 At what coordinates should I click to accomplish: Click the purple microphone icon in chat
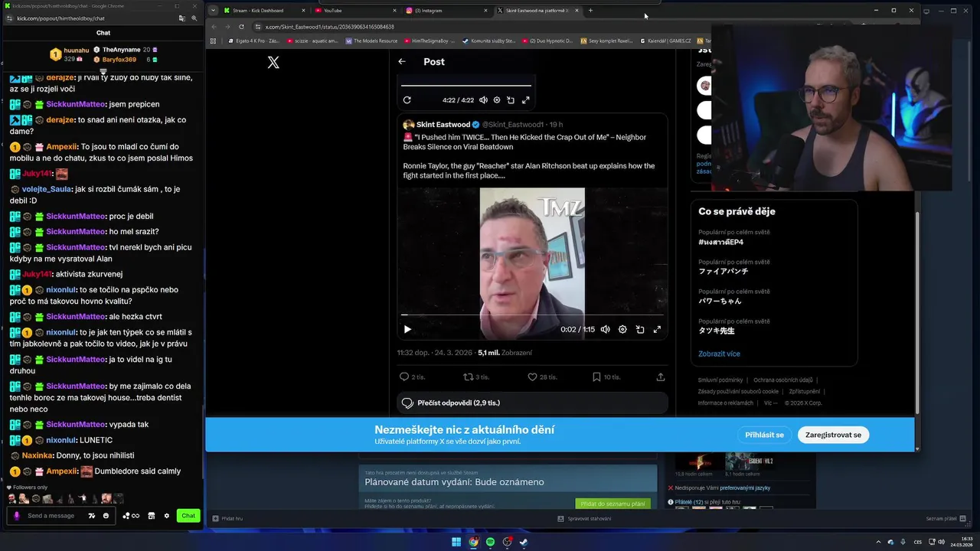[x=17, y=516]
